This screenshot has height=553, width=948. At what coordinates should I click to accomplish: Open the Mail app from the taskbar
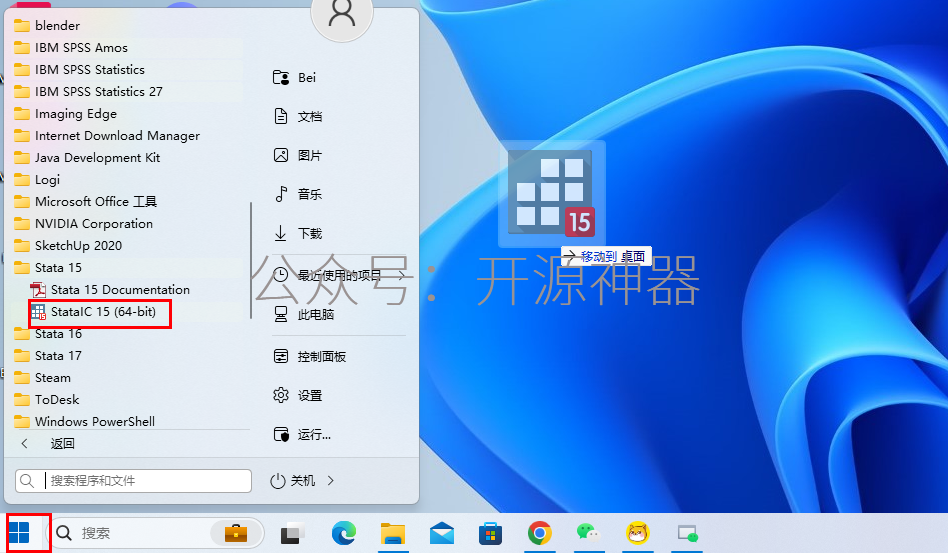coord(442,533)
